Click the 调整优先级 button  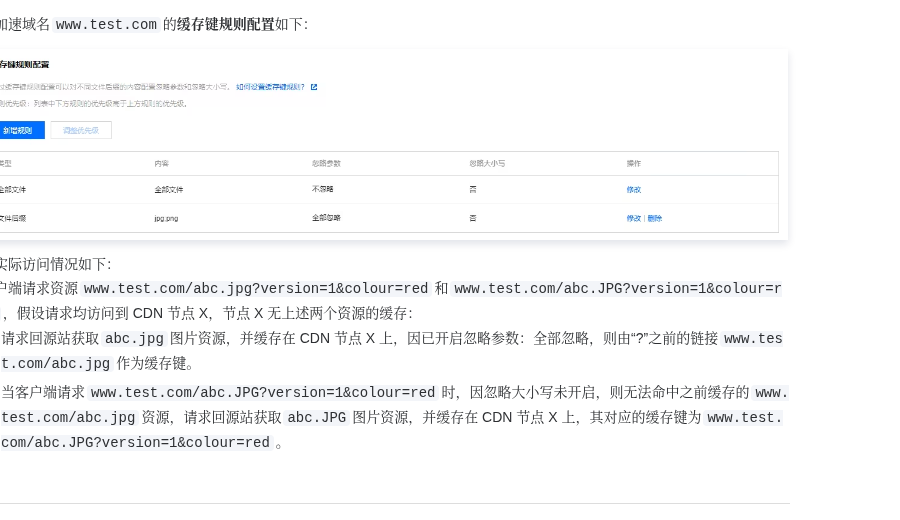click(x=81, y=130)
